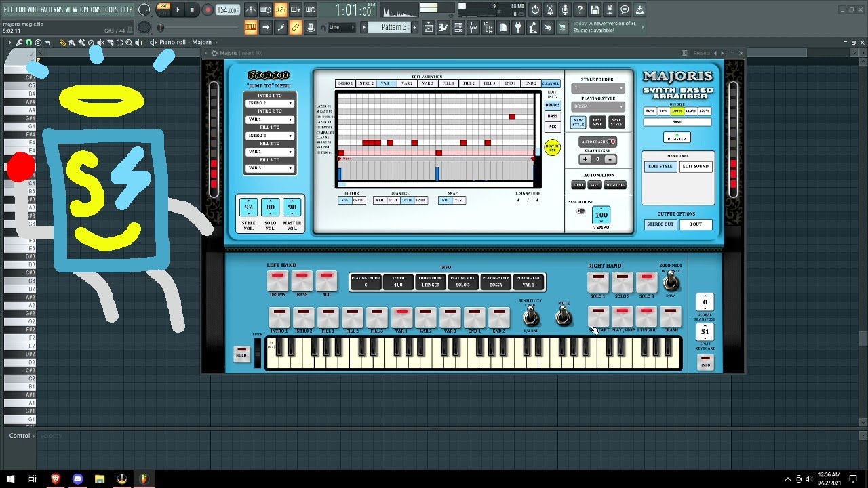Select the END 1 edit variation tab
868x488 pixels.
click(510, 83)
